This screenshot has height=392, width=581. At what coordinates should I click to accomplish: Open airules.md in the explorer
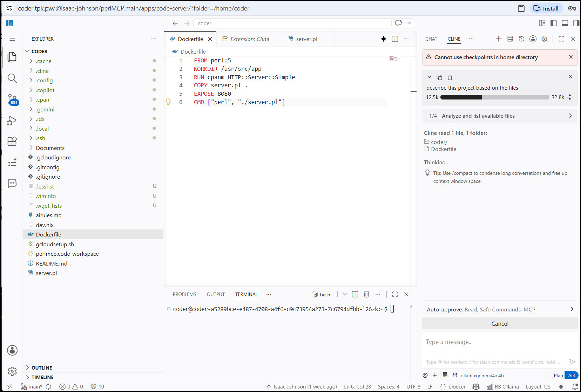point(93,215)
